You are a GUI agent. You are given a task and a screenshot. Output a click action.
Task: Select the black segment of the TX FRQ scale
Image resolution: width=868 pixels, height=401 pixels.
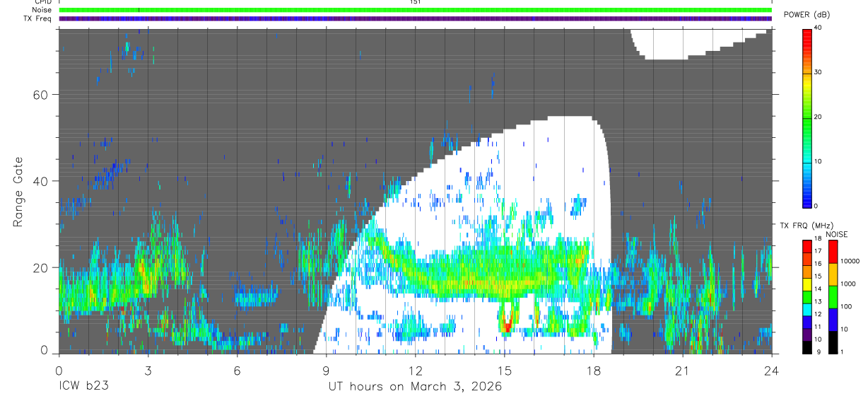click(x=807, y=347)
